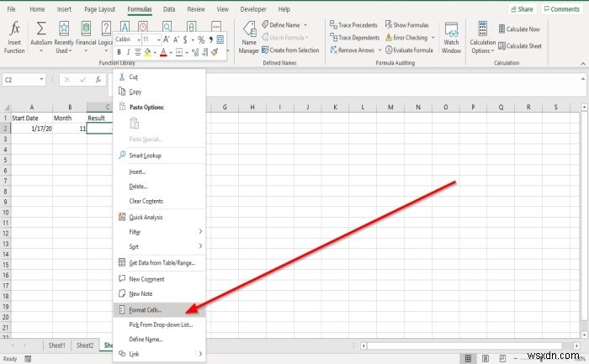Switch to the Home tab
The image size is (589, 364).
pyautogui.click(x=37, y=9)
